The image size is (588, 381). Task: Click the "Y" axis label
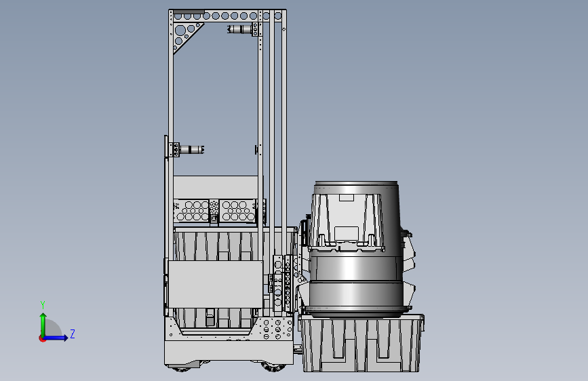[43, 305]
